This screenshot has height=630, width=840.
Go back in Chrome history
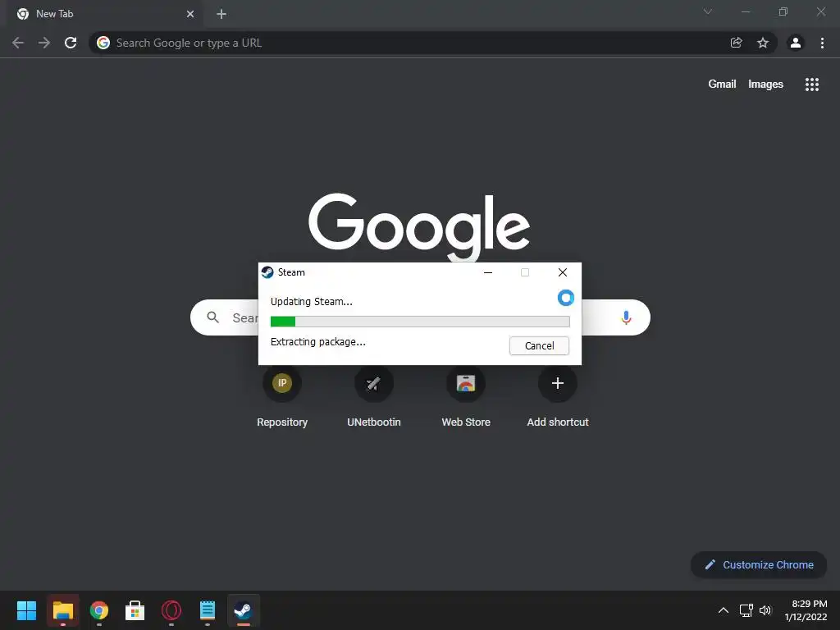click(18, 43)
